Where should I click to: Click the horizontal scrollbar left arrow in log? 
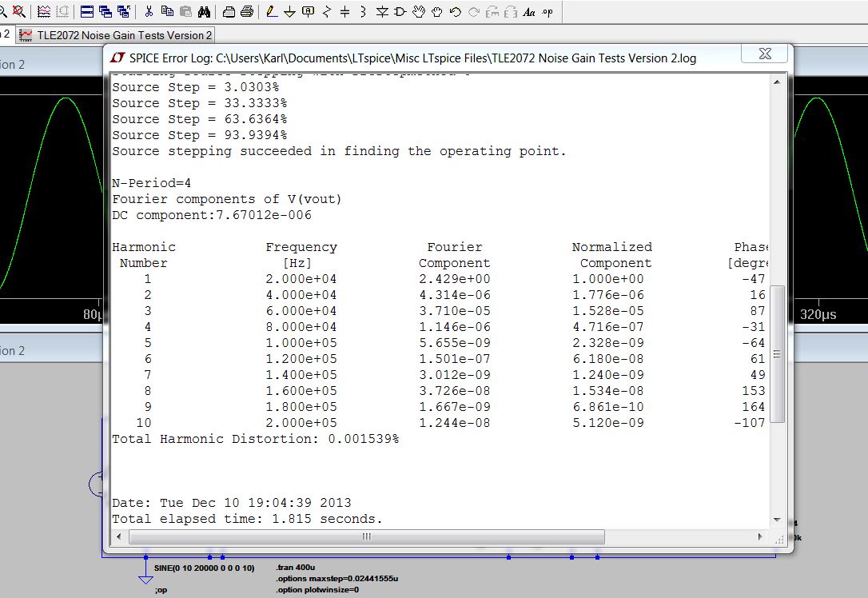(118, 536)
